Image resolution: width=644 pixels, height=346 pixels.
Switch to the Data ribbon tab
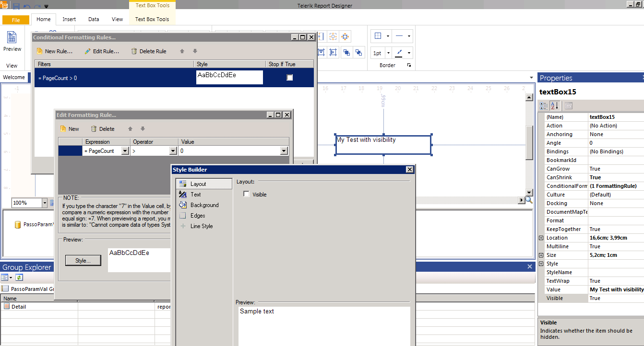[x=94, y=19]
